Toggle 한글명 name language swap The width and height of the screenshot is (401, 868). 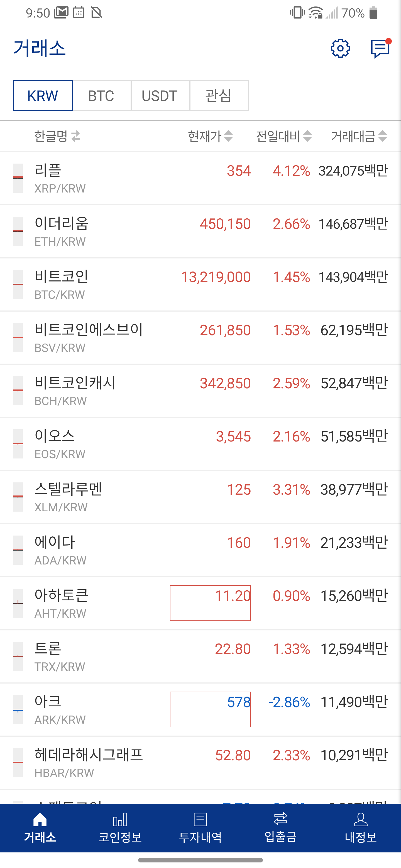pos(76,136)
